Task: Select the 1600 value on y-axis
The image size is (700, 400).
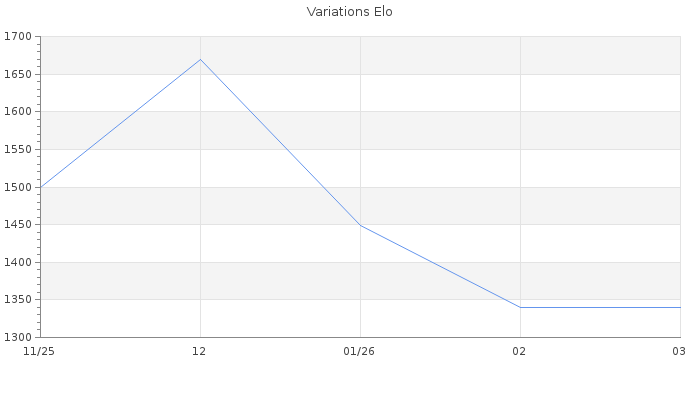Action: [19, 112]
